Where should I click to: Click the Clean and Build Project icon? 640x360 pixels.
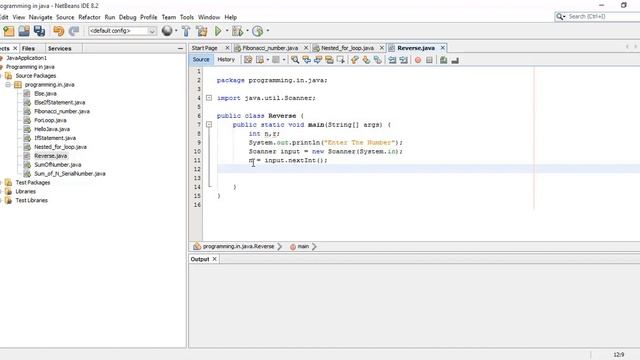202,31
